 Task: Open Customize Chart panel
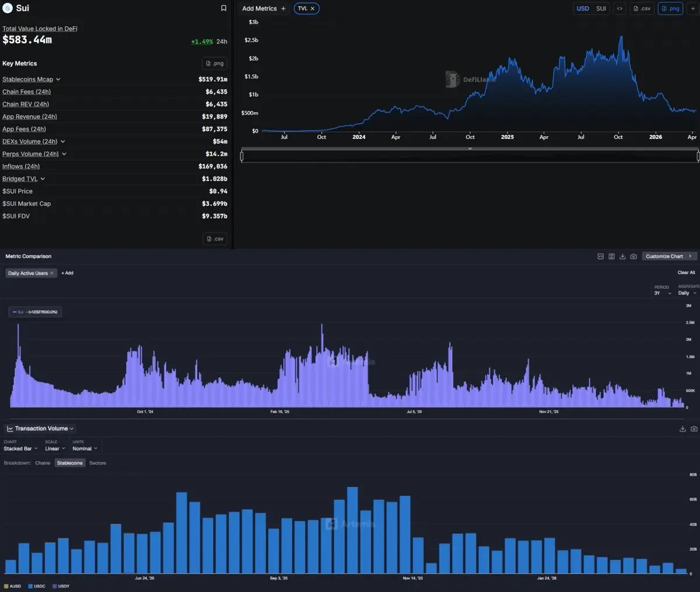click(669, 257)
